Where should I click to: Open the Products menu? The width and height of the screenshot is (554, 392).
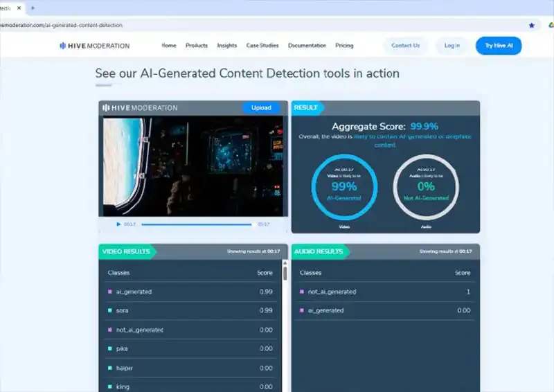pyautogui.click(x=197, y=46)
